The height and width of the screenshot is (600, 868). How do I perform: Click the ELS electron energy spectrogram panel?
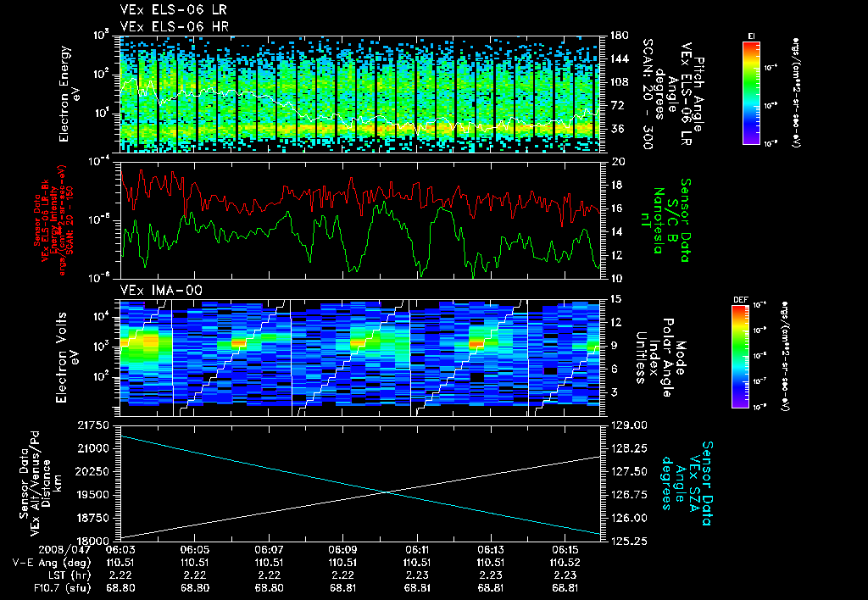pos(359,94)
